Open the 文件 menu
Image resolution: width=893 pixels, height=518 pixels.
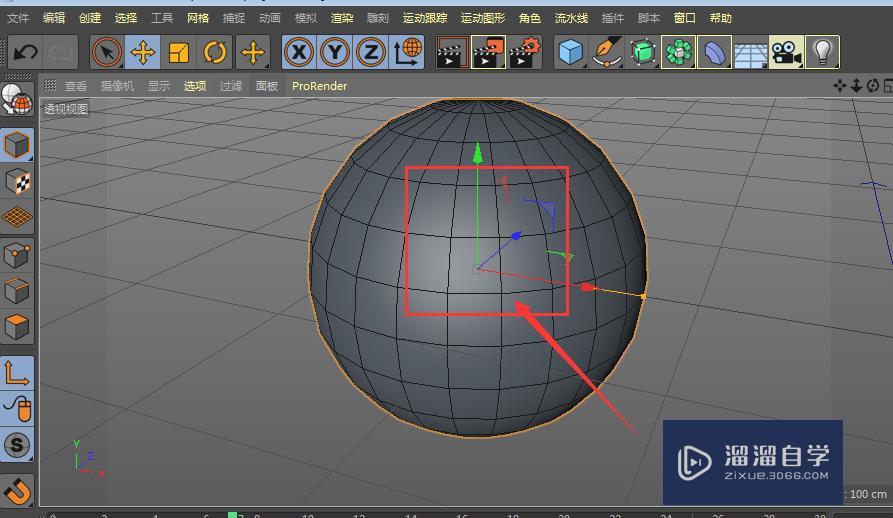(18, 18)
